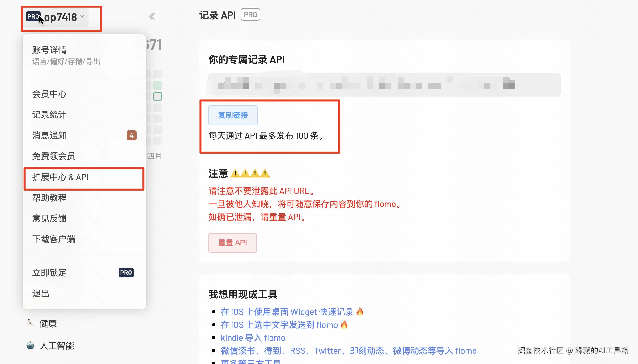Click the notification count badge 4

click(x=131, y=135)
